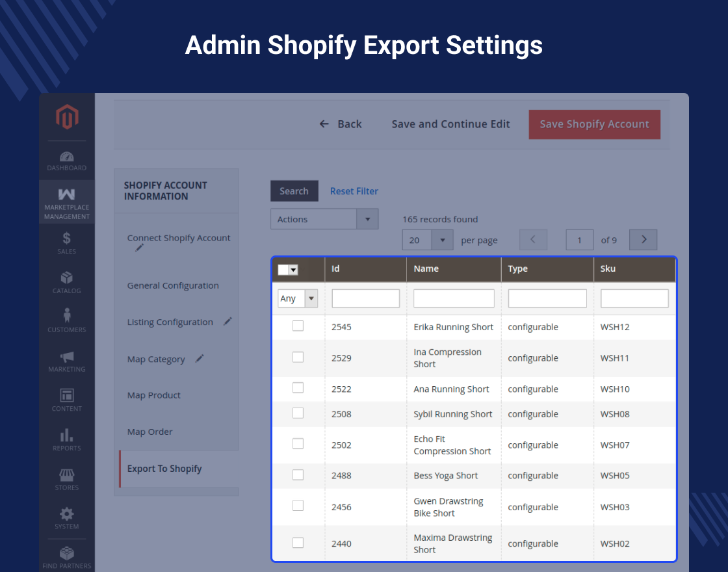Click the Sku filter input field

click(x=634, y=298)
